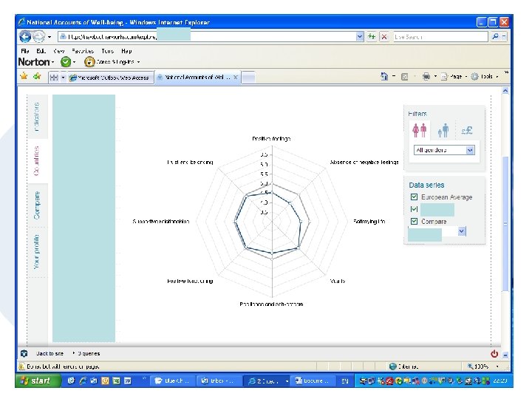Click the Feeds icon in command bar

pos(404,77)
